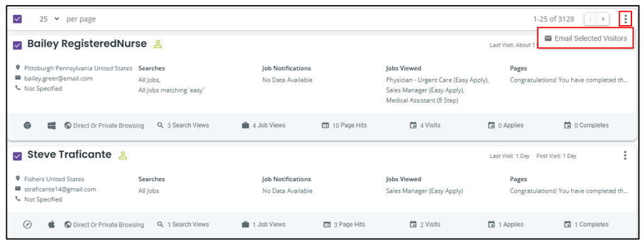Image resolution: width=644 pixels, height=243 pixels.
Task: Click the location pin by Fishers United States
Action: [18, 179]
